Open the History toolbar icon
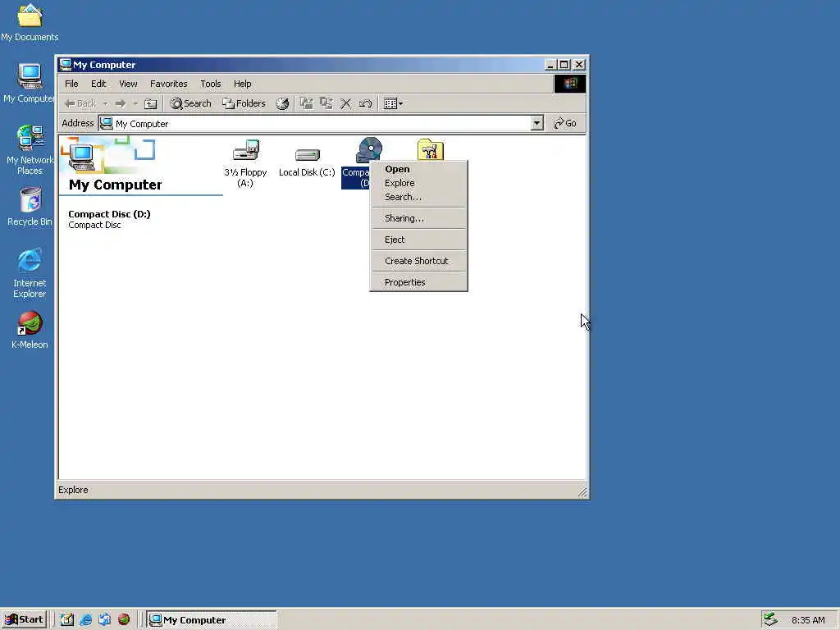This screenshot has height=630, width=840. pos(282,103)
